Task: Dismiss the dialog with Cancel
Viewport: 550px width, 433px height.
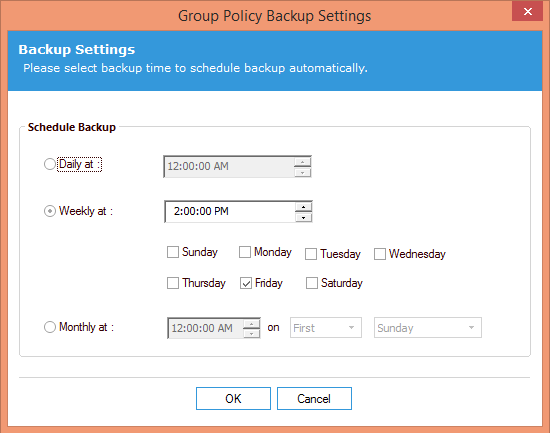Action: tap(314, 399)
